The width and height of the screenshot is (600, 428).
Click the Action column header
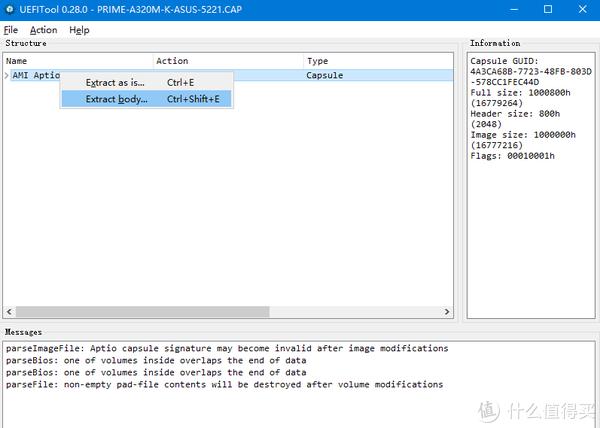228,61
